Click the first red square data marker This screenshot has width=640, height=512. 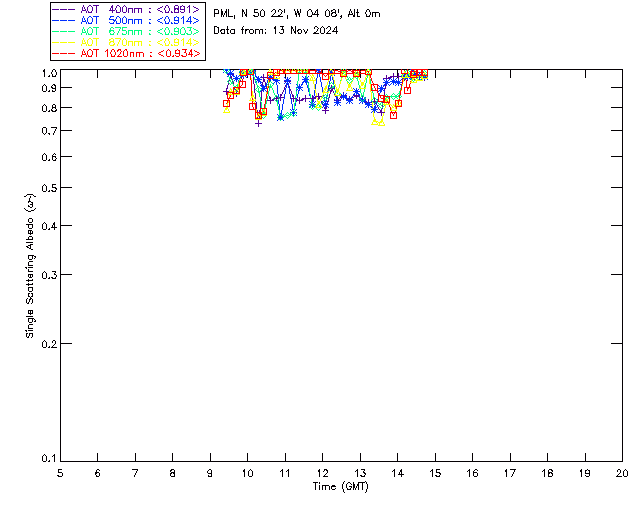tap(227, 104)
